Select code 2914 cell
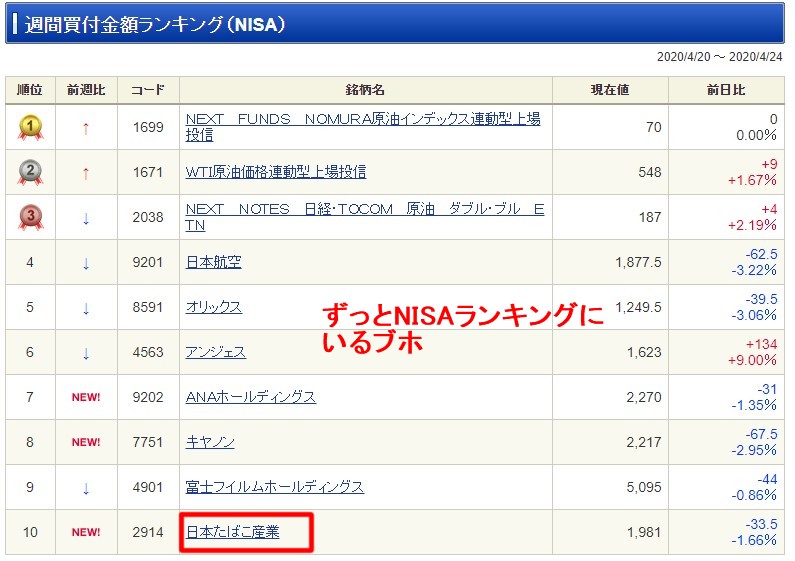Image resolution: width=795 pixels, height=561 pixels. 148,532
